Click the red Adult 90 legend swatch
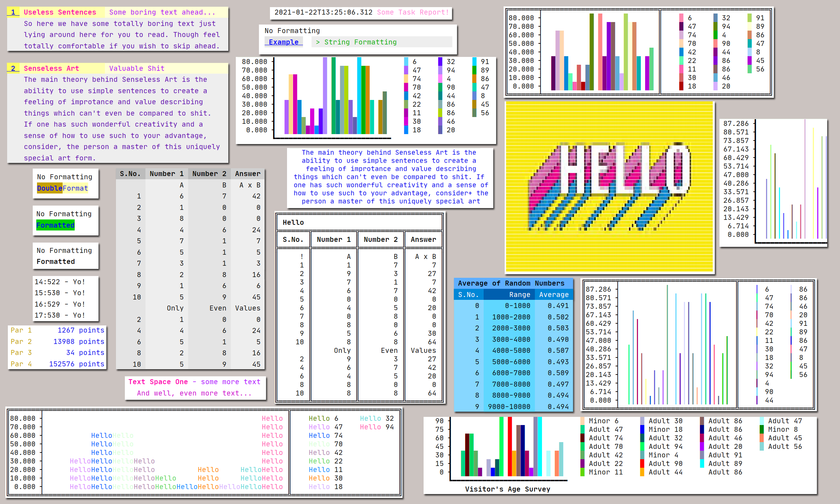 (x=642, y=463)
